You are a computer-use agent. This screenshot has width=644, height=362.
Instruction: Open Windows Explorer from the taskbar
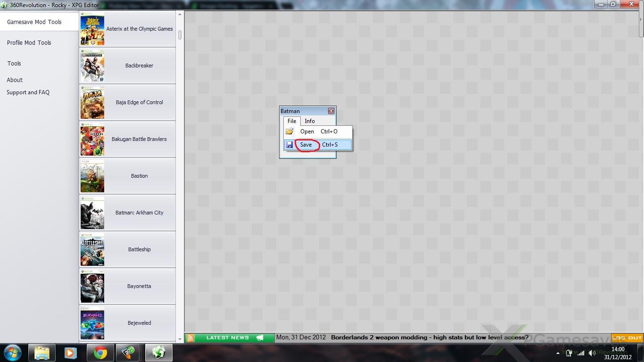tap(42, 353)
